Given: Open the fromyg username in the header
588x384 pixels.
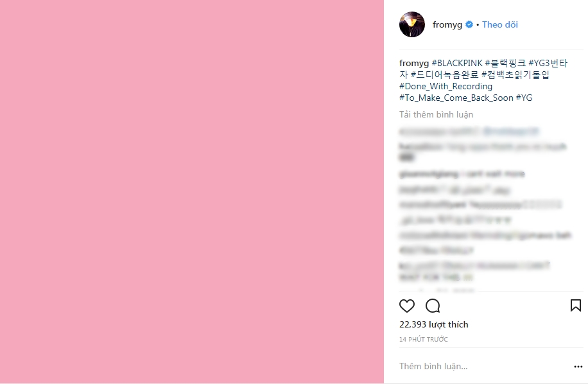Looking at the screenshot, I should point(447,25).
